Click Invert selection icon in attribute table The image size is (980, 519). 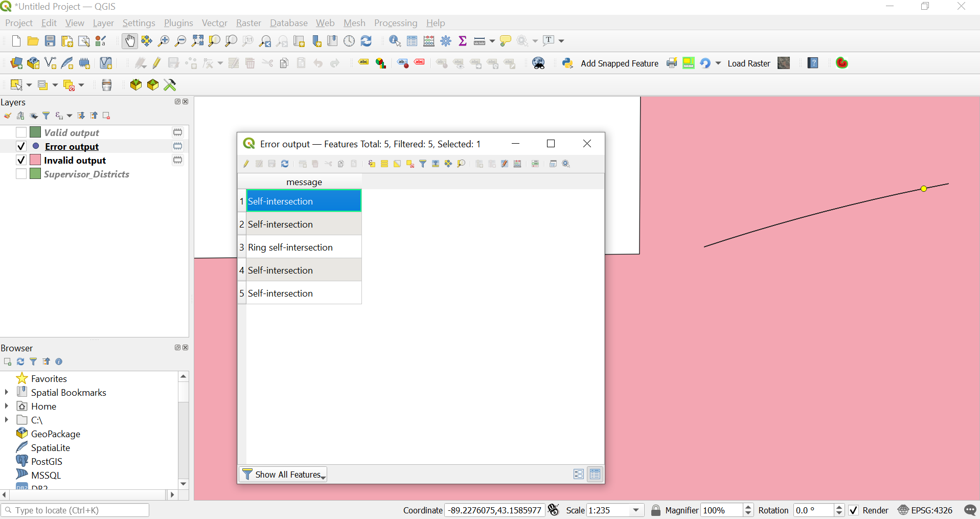397,164
